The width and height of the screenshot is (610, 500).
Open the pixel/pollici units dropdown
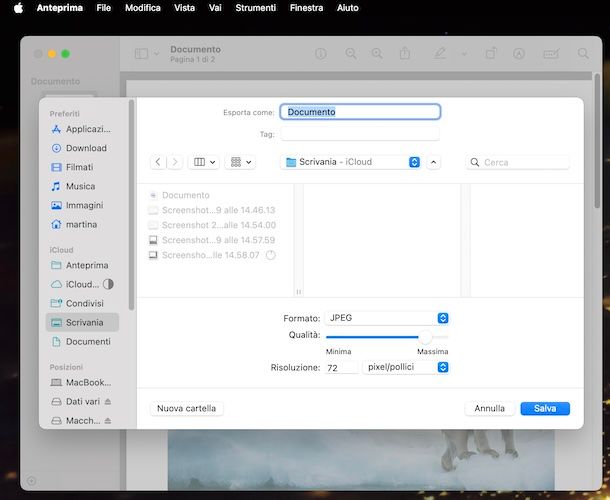(405, 367)
